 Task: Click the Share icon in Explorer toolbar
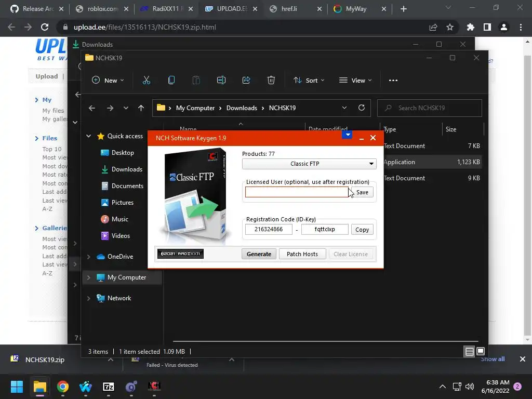tap(246, 81)
